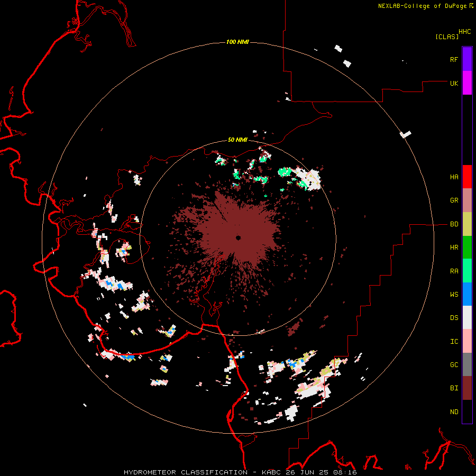Screen dimensions: 476x476
Task: Select the BD yellow legend block
Action: point(467,224)
